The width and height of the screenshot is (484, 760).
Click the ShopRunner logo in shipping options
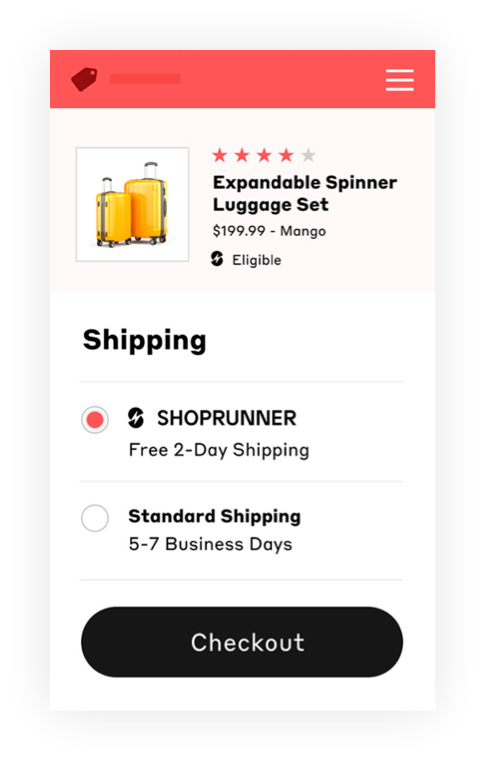(x=136, y=418)
